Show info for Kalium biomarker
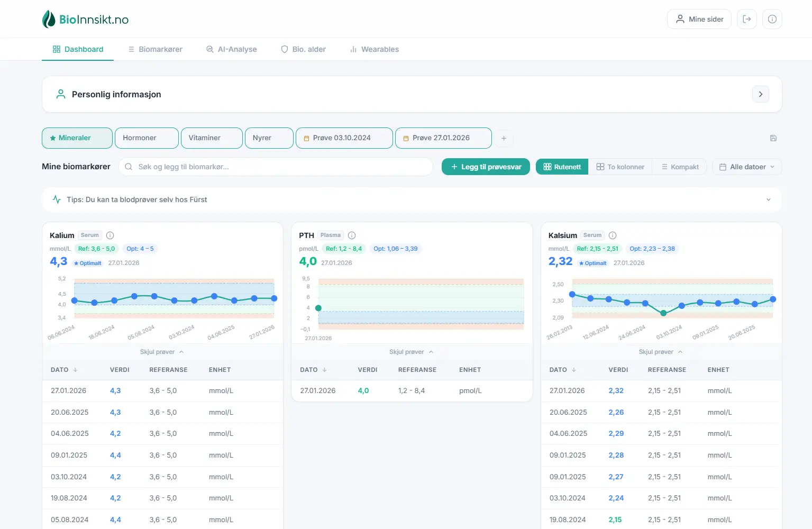Viewport: 812px width, 529px height. pyautogui.click(x=110, y=235)
